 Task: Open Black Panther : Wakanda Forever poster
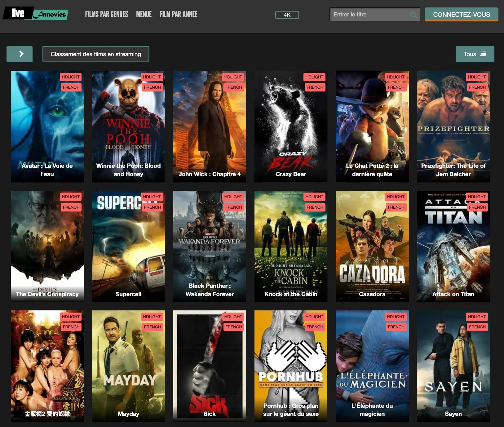210,247
